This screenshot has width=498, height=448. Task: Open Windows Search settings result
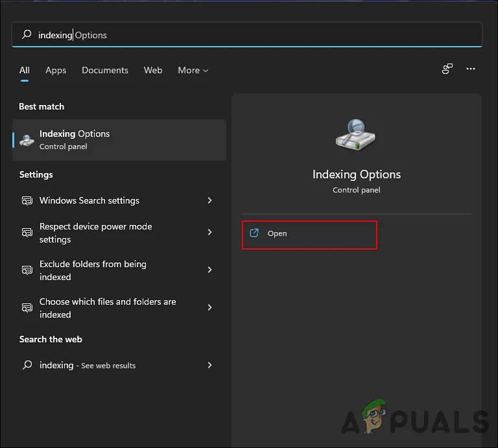(119, 200)
